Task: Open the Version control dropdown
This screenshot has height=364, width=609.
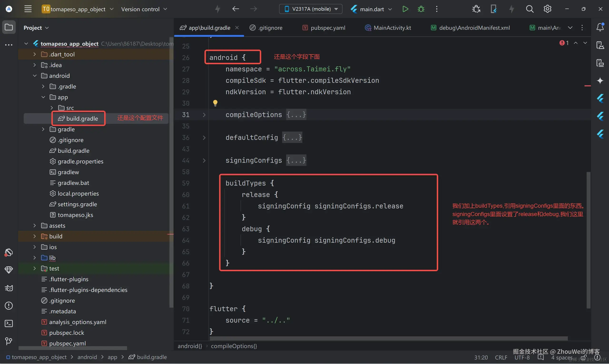Action: click(x=144, y=9)
